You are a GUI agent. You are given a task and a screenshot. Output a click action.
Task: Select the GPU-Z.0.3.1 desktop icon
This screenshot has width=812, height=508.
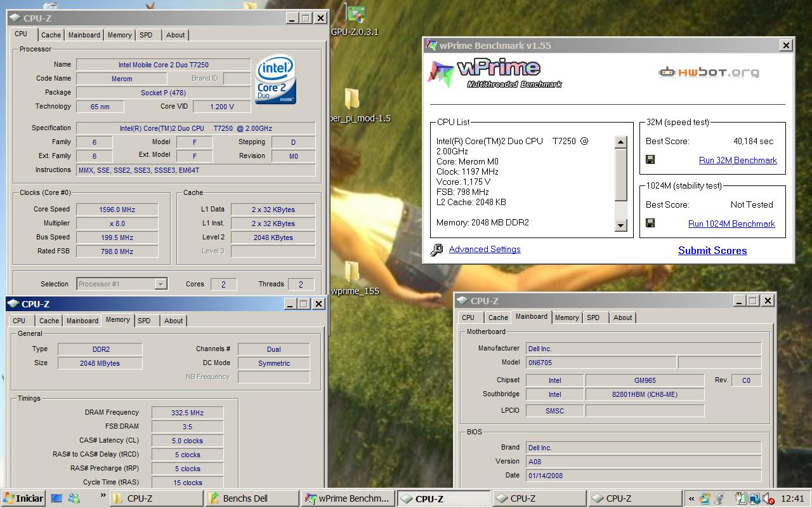(355, 21)
